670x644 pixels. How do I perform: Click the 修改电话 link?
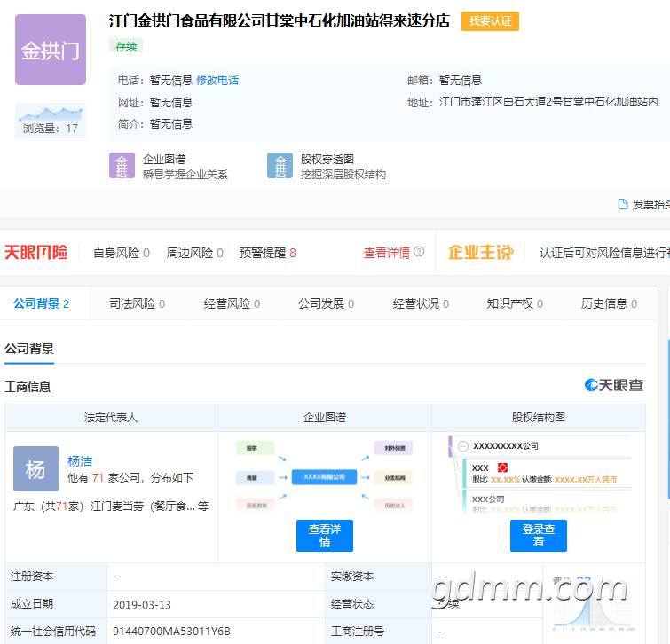pos(217,81)
